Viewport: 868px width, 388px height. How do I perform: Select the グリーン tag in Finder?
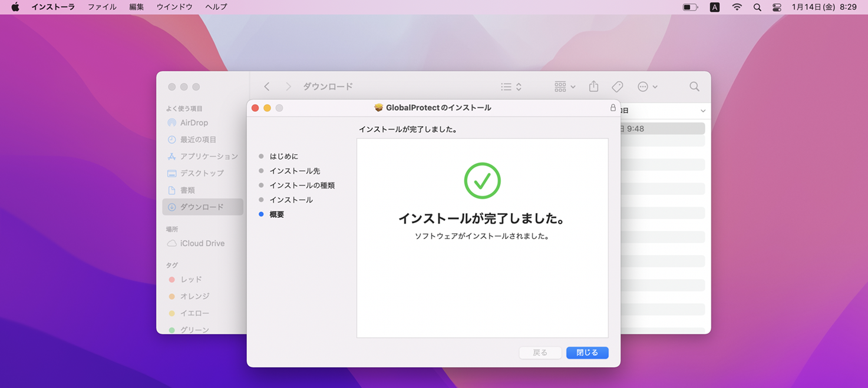click(203, 330)
